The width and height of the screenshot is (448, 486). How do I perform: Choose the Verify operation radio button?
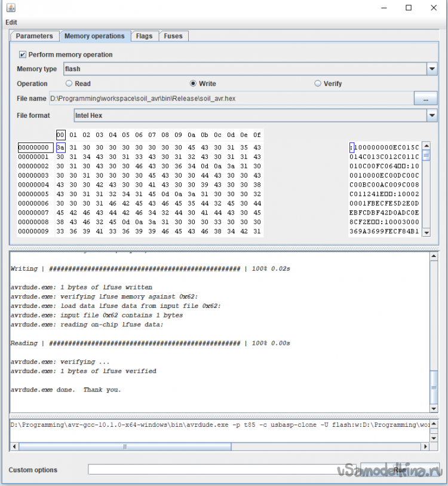(318, 84)
